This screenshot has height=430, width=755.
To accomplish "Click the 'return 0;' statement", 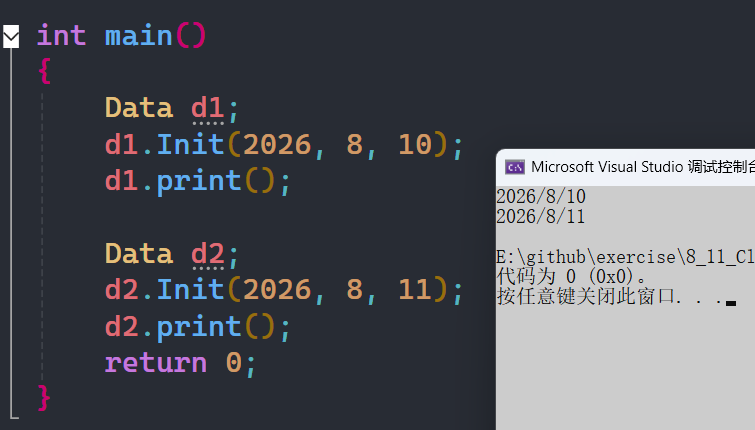I will click(181, 363).
